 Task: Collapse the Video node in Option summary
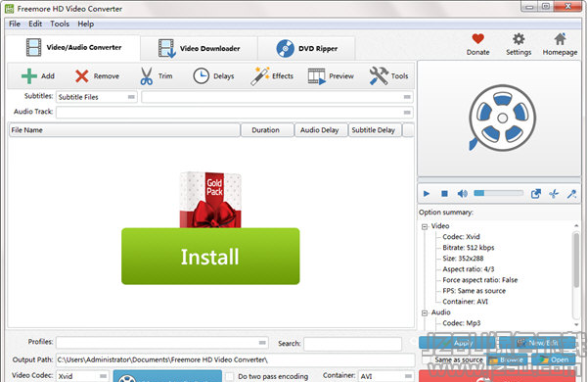tap(425, 226)
